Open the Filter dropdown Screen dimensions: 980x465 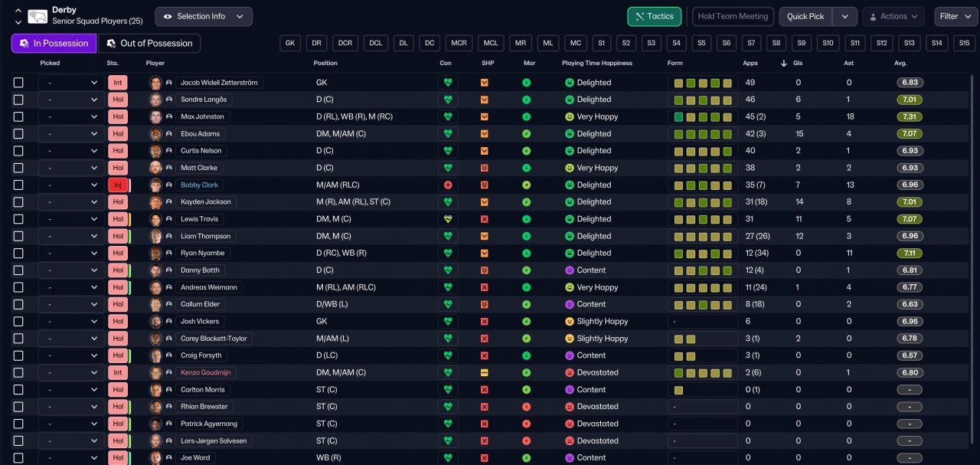point(955,16)
